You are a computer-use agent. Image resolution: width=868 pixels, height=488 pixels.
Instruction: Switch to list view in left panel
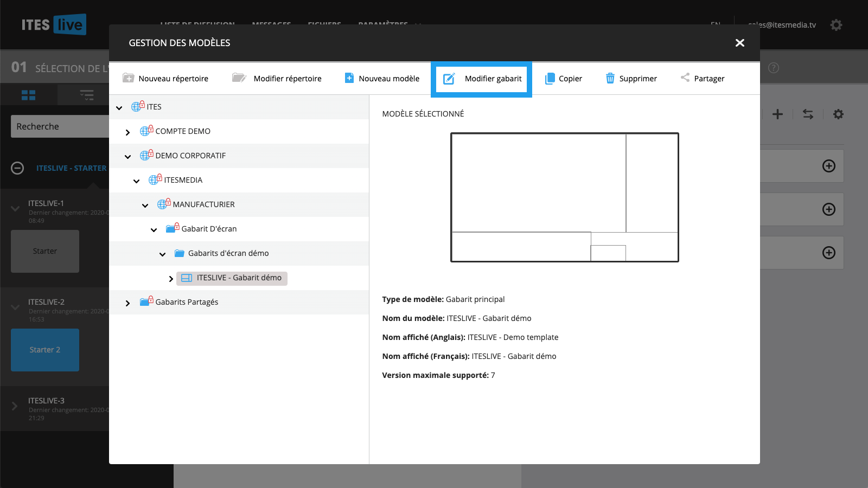[87, 95]
